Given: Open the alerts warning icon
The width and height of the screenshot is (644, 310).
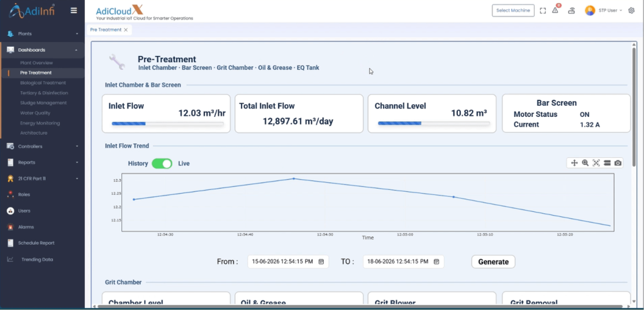Looking at the screenshot, I should 555,11.
